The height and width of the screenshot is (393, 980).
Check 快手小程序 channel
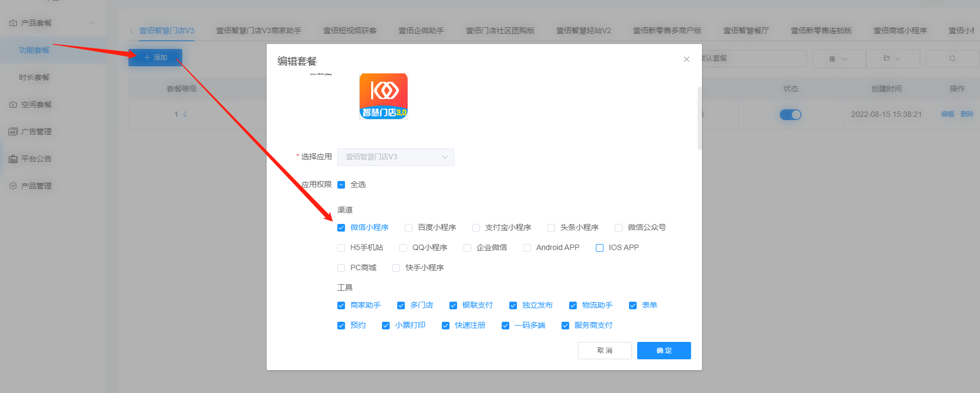point(396,268)
